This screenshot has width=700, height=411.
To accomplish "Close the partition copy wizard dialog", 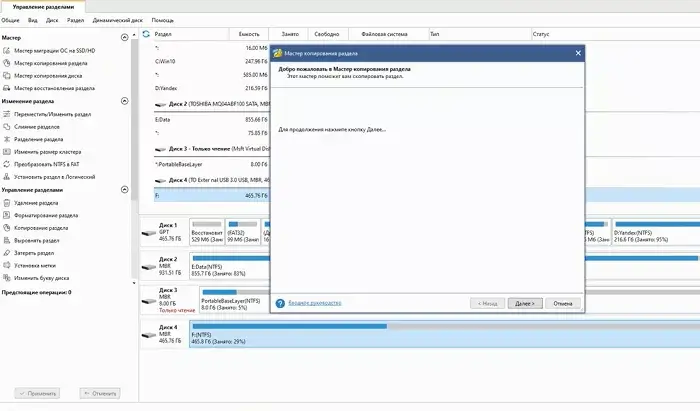I will [x=578, y=53].
